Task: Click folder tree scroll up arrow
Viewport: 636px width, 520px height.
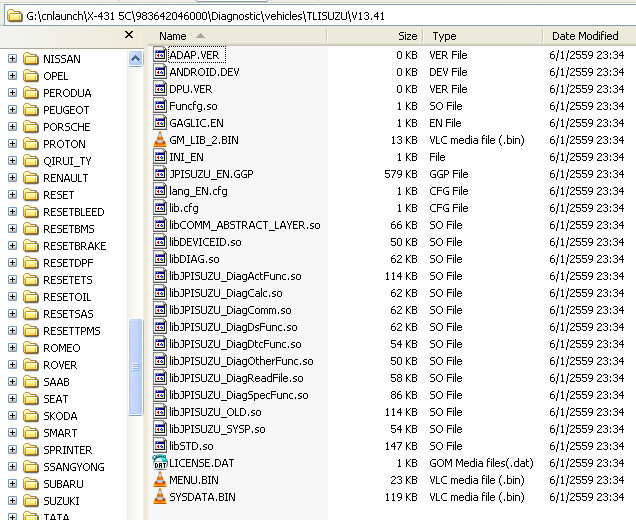Action: coord(135,59)
